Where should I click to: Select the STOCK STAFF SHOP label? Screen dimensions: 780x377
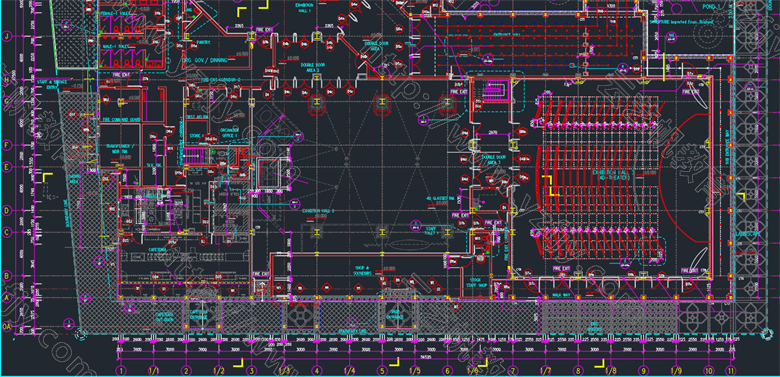pos(476,283)
